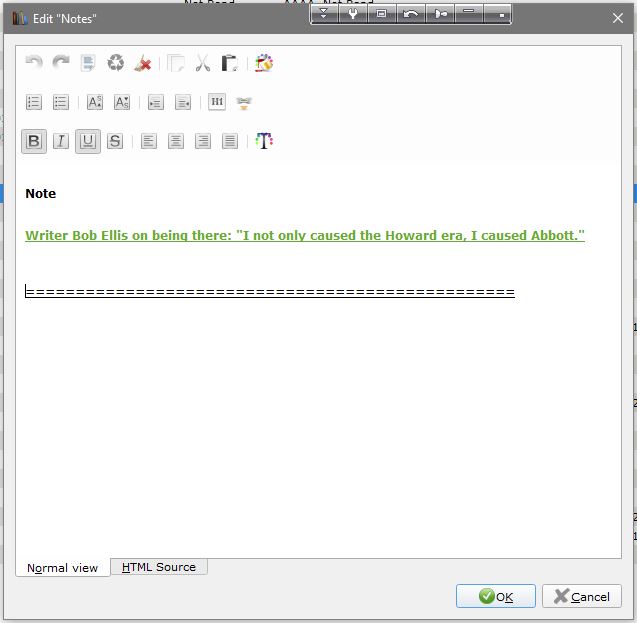Open the H1 heading style menu

coord(217,102)
